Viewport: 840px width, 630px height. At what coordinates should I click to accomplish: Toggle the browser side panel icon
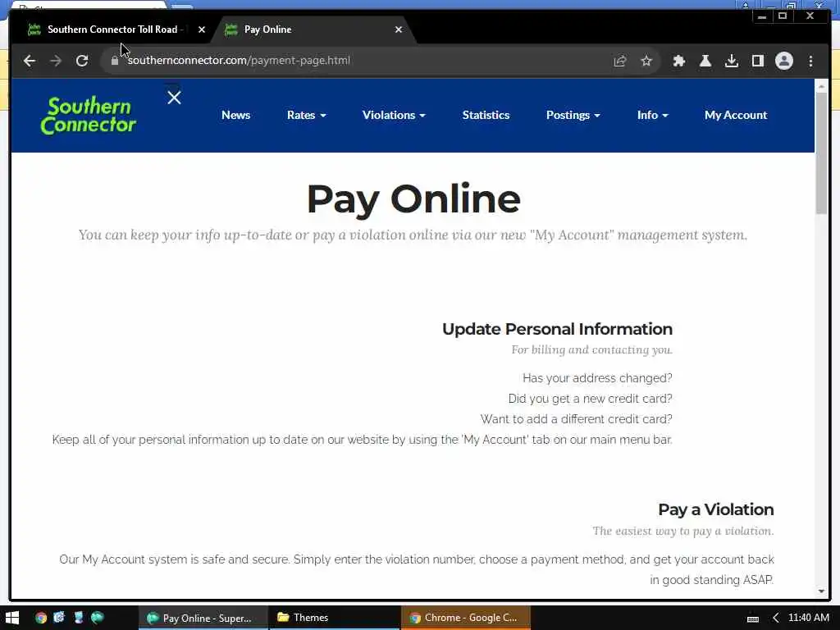(x=757, y=61)
